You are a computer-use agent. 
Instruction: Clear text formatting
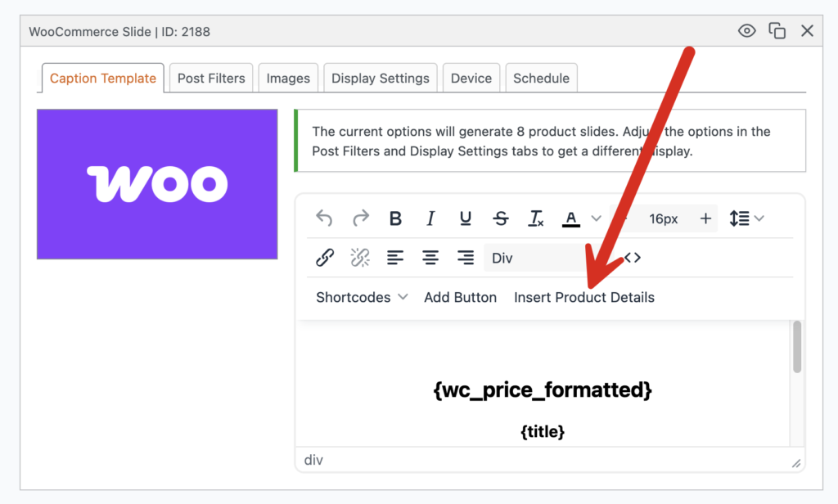coord(535,218)
